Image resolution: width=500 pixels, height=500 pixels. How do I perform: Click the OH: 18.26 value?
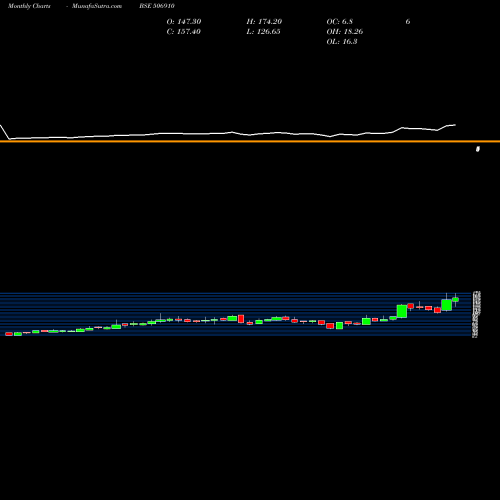(345, 32)
